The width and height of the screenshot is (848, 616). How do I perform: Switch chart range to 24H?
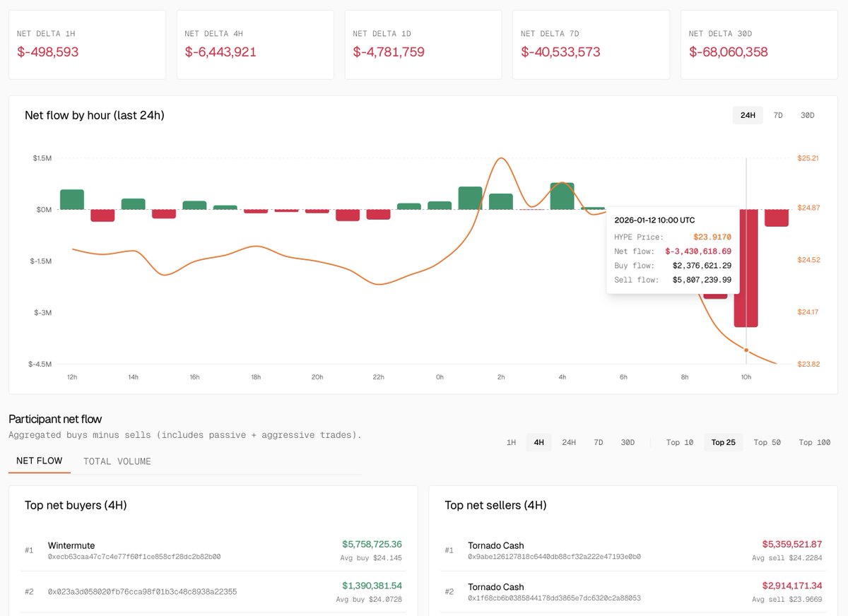[748, 115]
